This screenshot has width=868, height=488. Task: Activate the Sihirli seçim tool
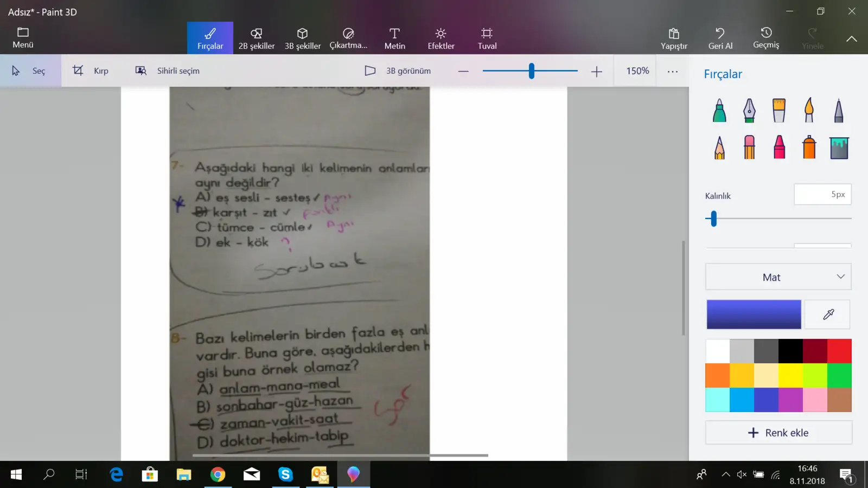click(x=168, y=71)
